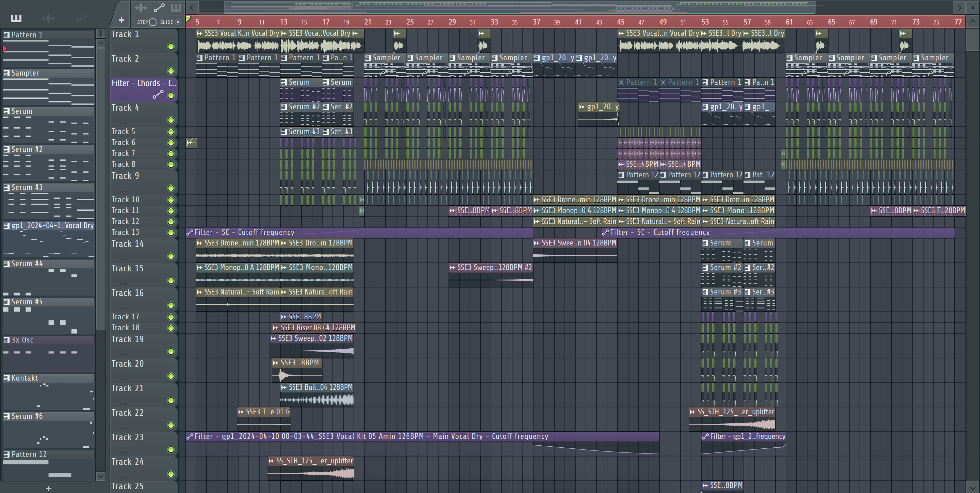
Task: Enable the STEP editing checkbox
Action: tap(153, 22)
